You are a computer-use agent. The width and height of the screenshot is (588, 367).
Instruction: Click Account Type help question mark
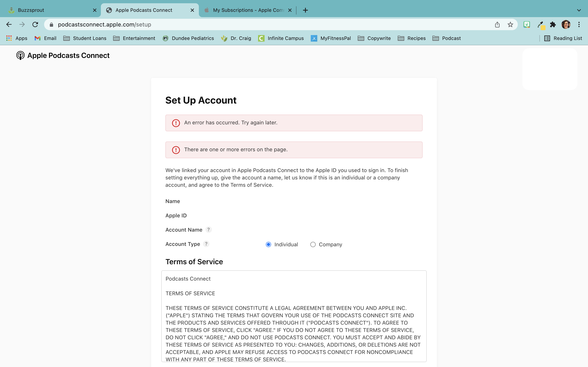pos(206,244)
